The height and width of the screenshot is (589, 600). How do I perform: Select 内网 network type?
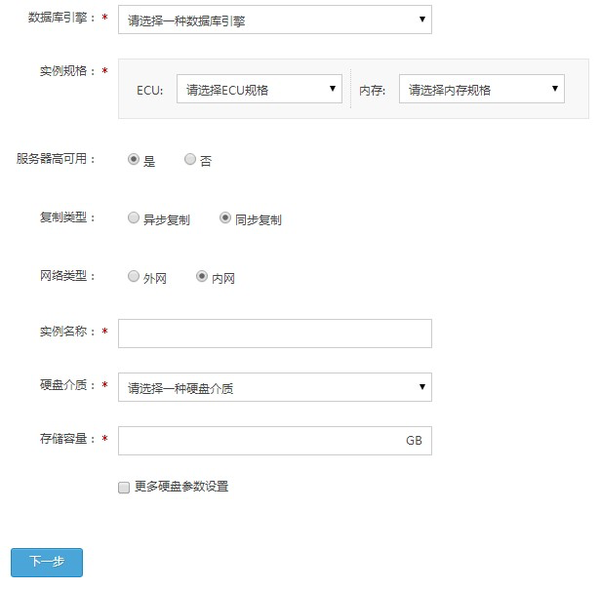pos(202,277)
